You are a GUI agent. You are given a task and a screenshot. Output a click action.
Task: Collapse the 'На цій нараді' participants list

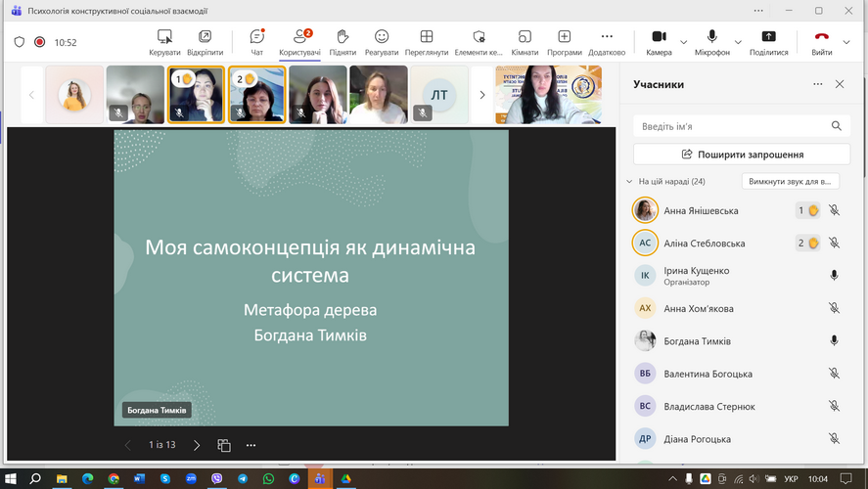pyautogui.click(x=629, y=182)
